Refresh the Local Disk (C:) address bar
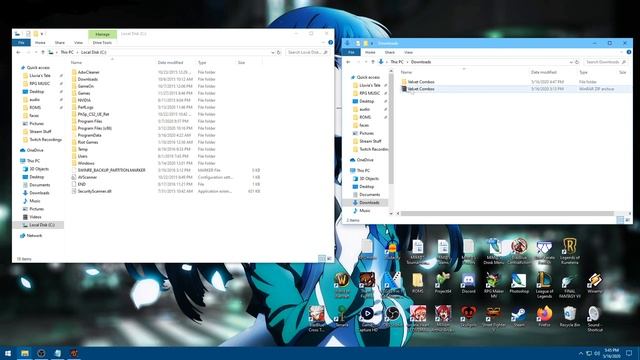Image resolution: width=640 pixels, height=360 pixels. [279, 52]
